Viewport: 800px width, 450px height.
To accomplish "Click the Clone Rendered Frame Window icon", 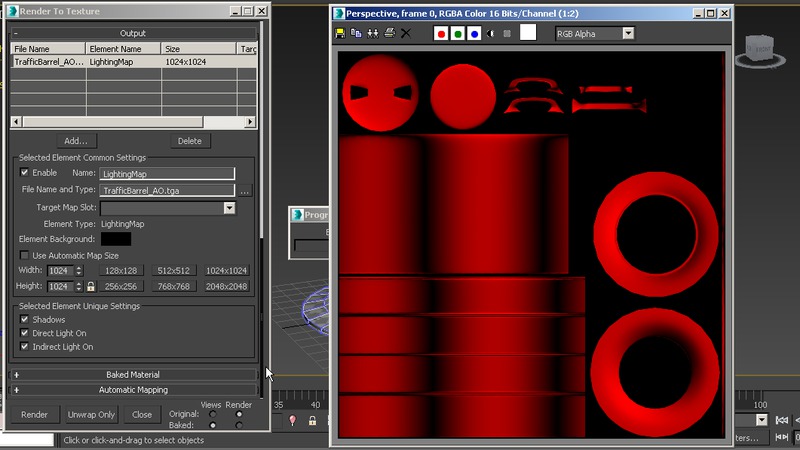I will [x=373, y=33].
